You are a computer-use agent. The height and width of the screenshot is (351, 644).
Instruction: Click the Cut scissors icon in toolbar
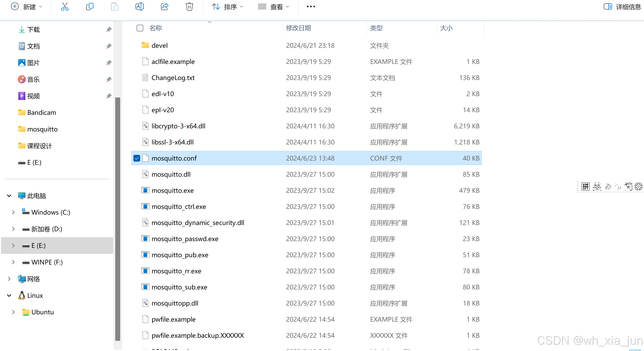[65, 7]
